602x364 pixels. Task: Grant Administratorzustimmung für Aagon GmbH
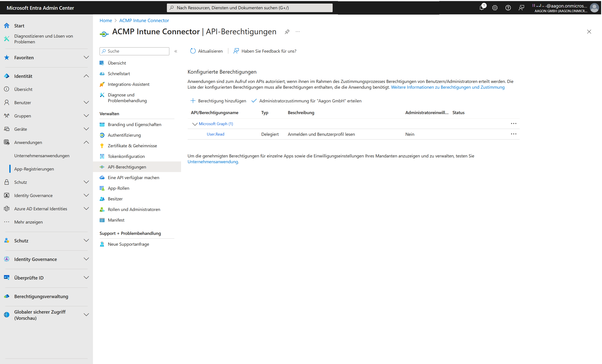306,101
